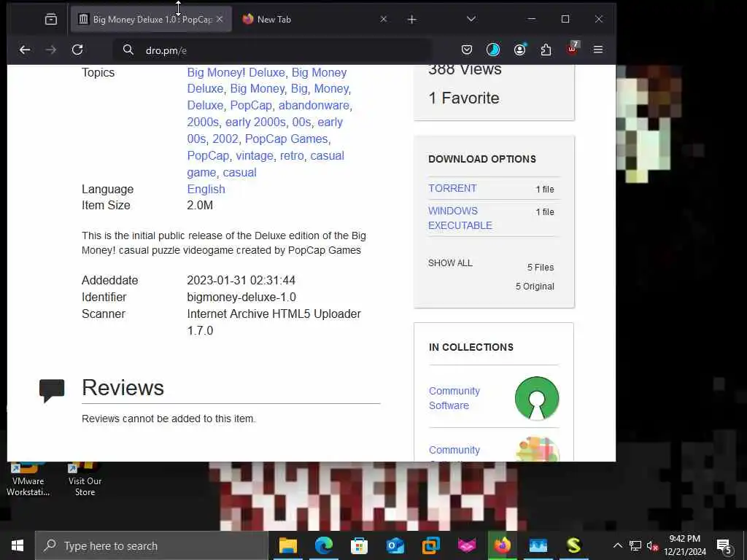This screenshot has width=747, height=560.
Task: Switch to the New Tab tab
Action: pyautogui.click(x=314, y=20)
